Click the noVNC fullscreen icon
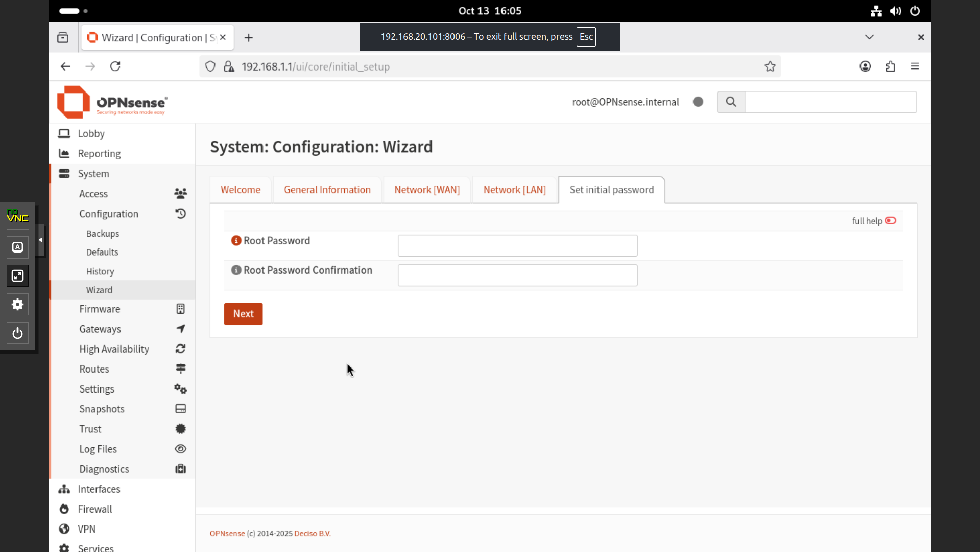 click(17, 276)
